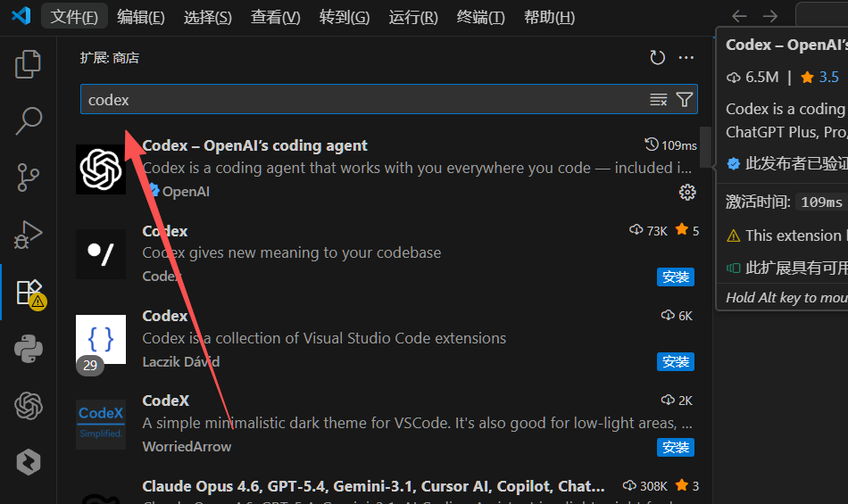This screenshot has width=848, height=504.
Task: Open the 转到(G) menu
Action: tap(344, 17)
